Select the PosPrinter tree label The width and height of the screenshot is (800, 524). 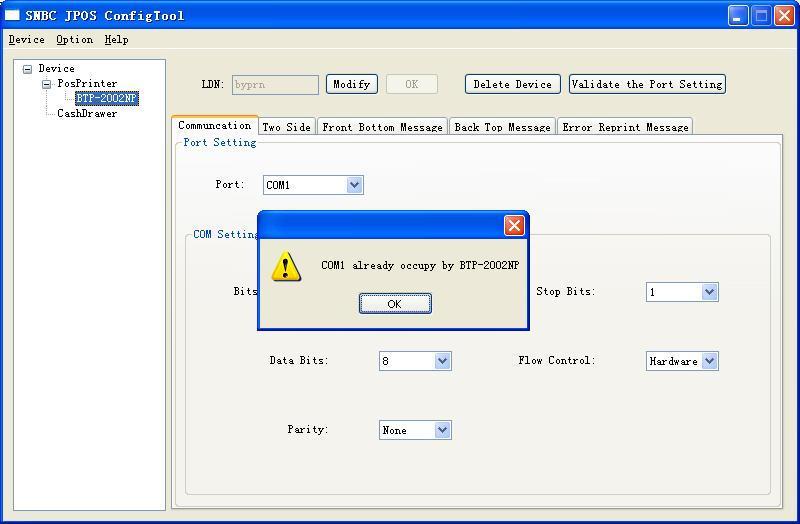pos(87,83)
